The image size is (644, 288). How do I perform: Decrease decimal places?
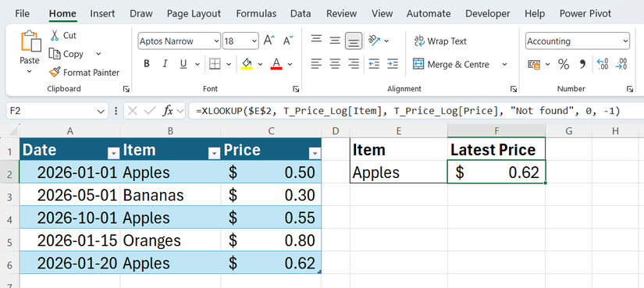tap(621, 65)
